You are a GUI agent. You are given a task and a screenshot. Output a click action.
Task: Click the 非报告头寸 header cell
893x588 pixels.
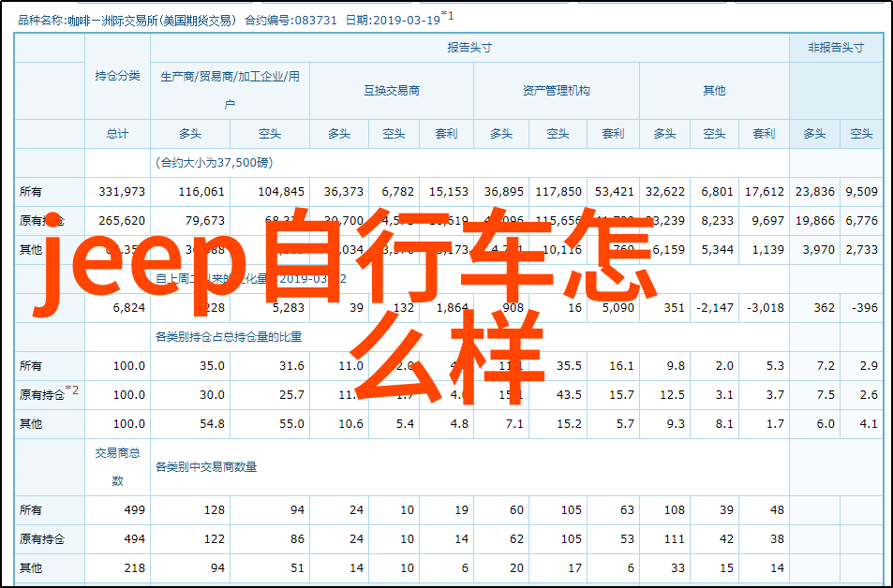pos(836,48)
